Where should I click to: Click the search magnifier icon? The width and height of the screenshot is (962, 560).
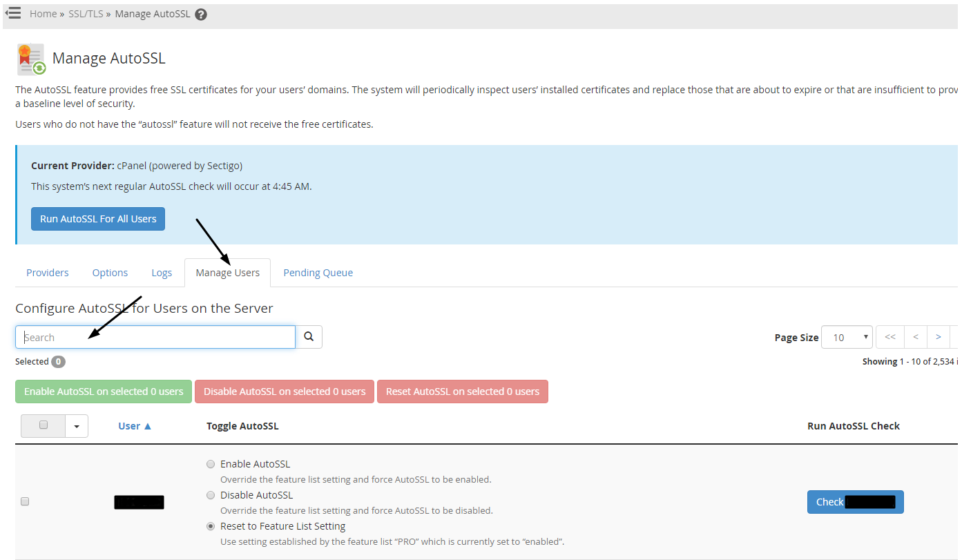(x=309, y=336)
